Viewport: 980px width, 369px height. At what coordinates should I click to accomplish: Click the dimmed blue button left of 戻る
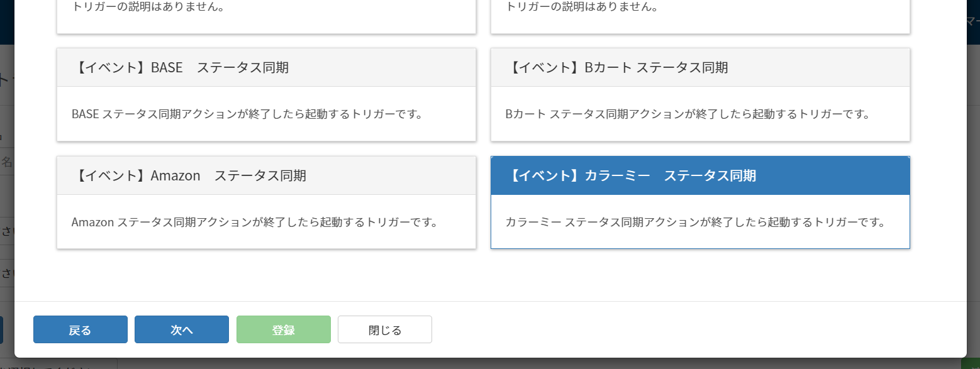[x=1, y=330]
